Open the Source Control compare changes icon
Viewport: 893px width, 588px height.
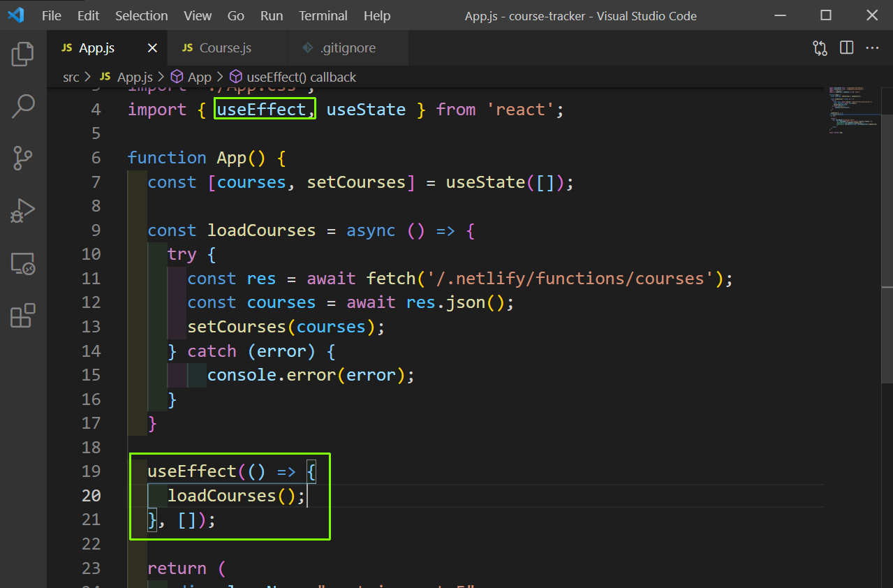click(820, 48)
